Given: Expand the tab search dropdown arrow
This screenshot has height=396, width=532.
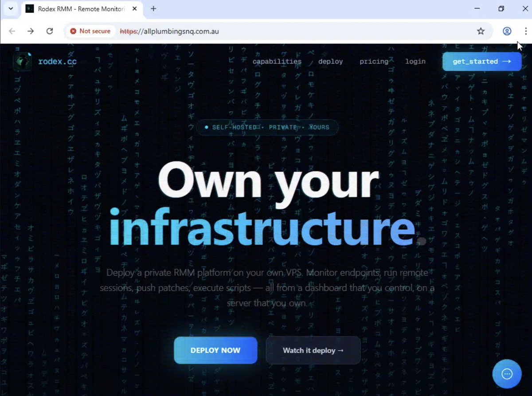Looking at the screenshot, I should (x=11, y=8).
